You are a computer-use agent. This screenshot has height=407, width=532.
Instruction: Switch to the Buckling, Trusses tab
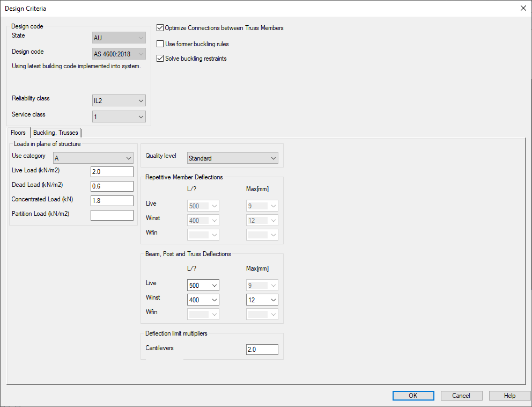[x=56, y=133]
